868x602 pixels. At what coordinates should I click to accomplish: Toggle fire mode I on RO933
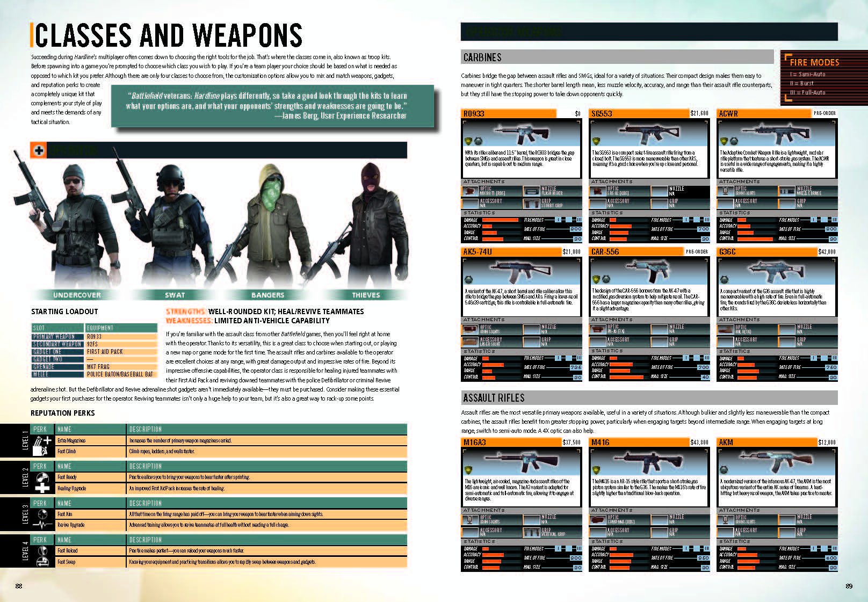(559, 220)
